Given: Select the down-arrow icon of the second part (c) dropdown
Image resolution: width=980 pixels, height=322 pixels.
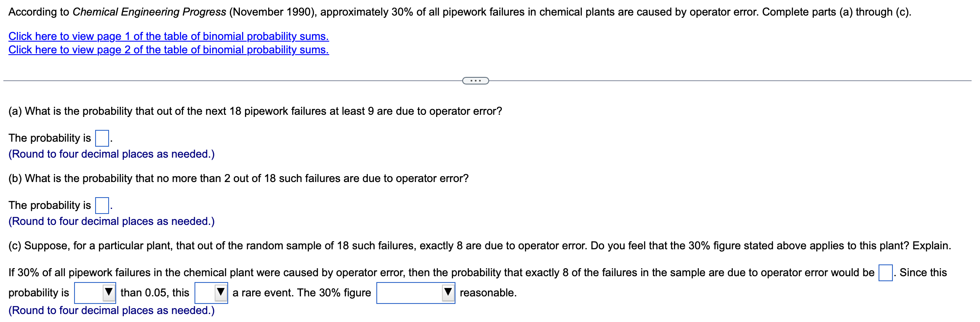Looking at the screenshot, I should pos(221,292).
